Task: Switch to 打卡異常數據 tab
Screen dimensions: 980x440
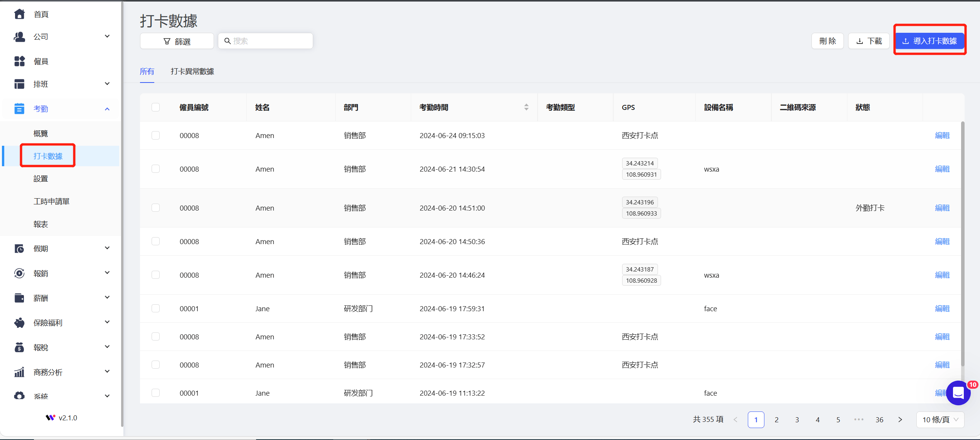Action: pyautogui.click(x=192, y=71)
